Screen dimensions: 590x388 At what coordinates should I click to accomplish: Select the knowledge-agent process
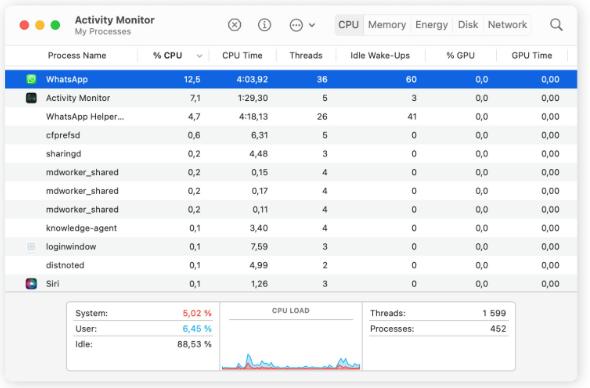click(291, 228)
